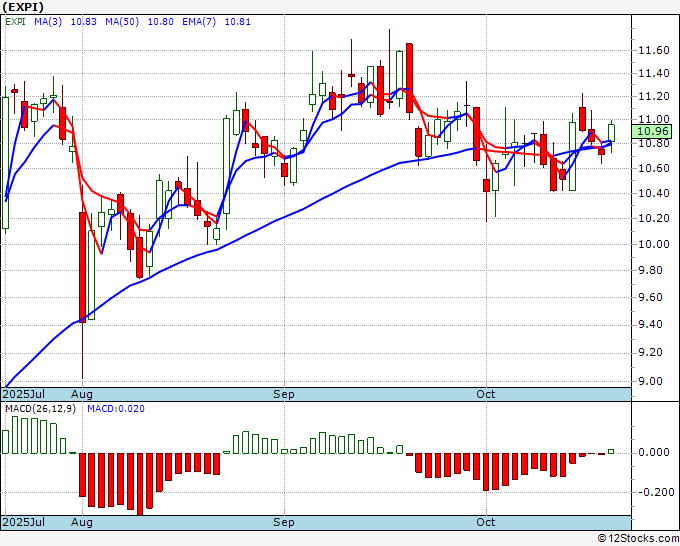
Task: Click the tall red early-August candlestick
Action: [82, 267]
